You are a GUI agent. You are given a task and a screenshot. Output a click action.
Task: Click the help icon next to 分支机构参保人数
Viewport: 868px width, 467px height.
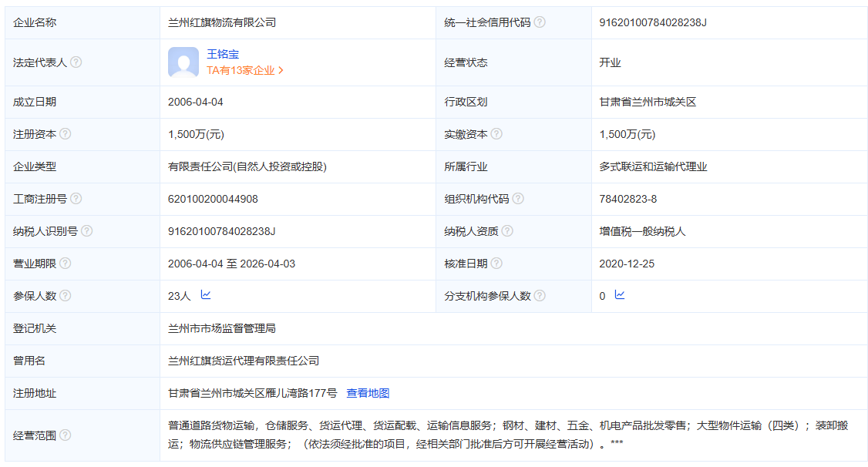[x=540, y=295]
